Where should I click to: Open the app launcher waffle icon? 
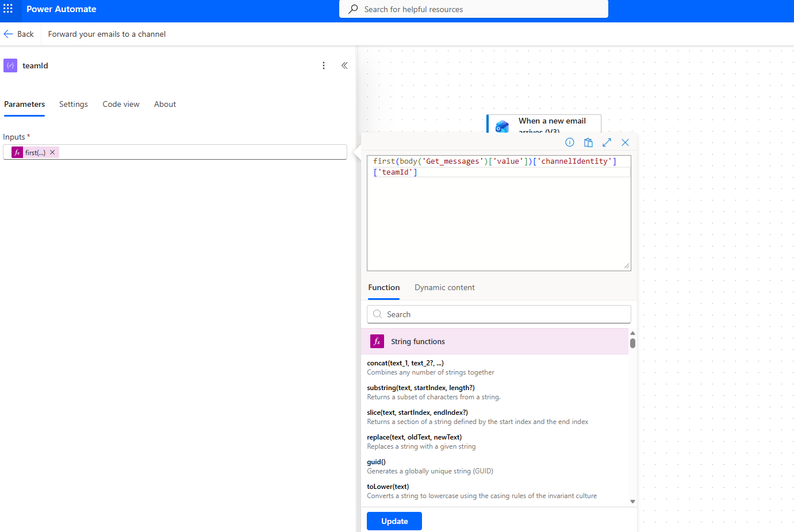(x=8, y=9)
